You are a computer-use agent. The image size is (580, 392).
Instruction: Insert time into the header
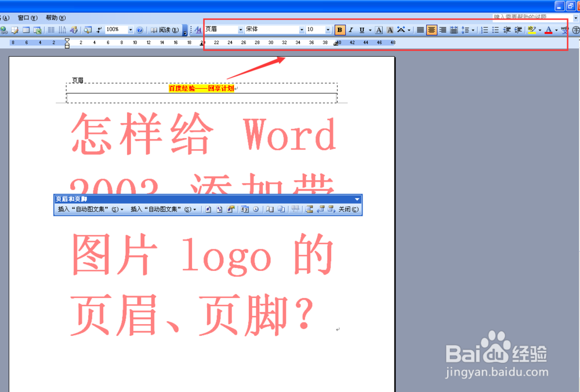(255, 209)
